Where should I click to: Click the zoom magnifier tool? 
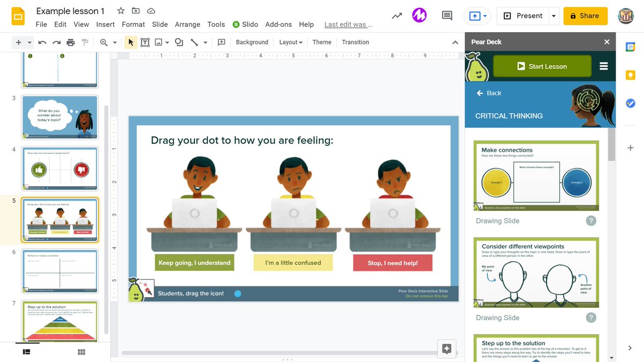pyautogui.click(x=104, y=42)
